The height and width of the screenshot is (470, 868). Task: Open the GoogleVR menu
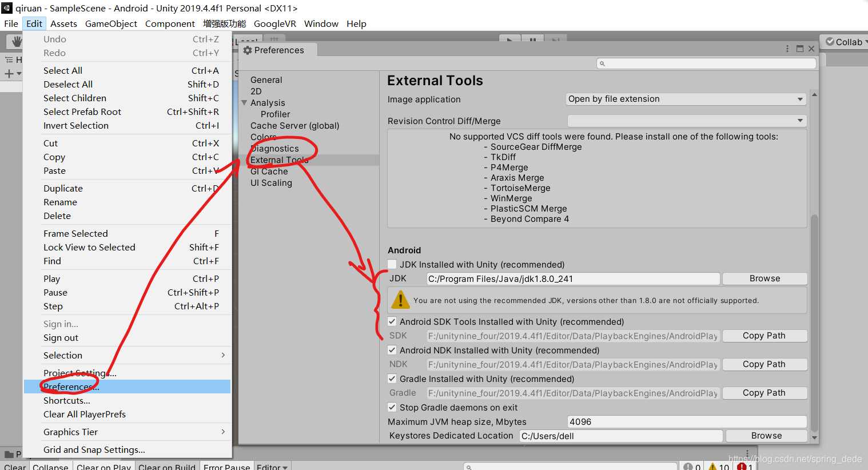coord(275,23)
